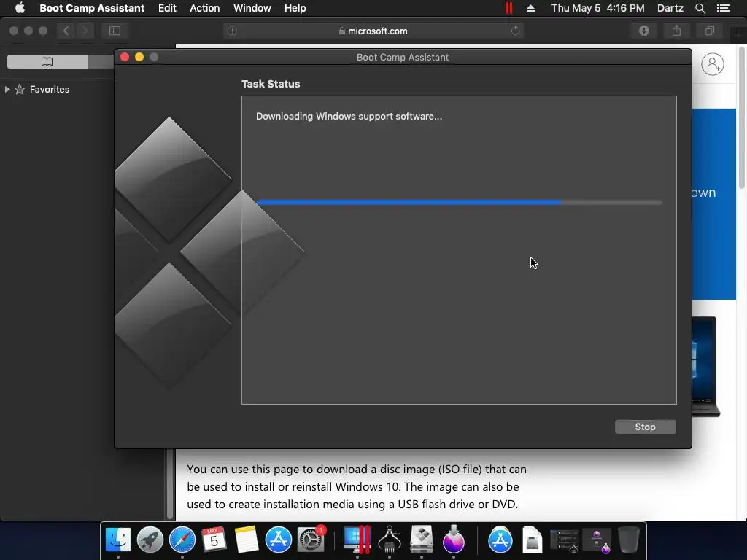
Task: Open the first App Store Dock icon
Action: (x=278, y=540)
